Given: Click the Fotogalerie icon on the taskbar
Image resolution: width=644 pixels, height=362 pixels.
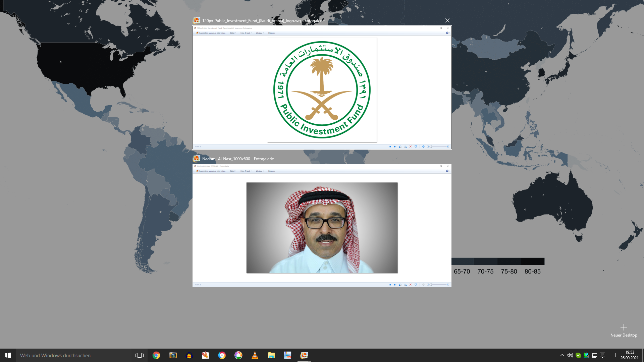Looking at the screenshot, I should click(x=304, y=355).
